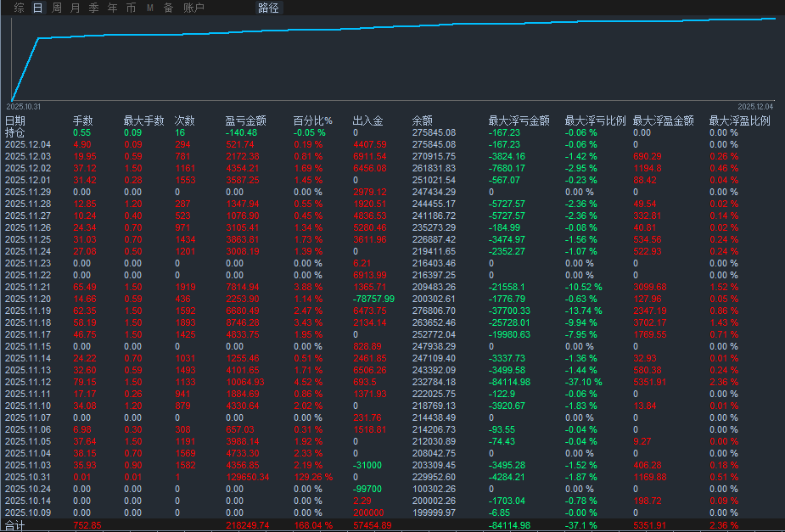This screenshot has width=785, height=532.
Task: Select the balance value 199999.97
Action: 434,513
